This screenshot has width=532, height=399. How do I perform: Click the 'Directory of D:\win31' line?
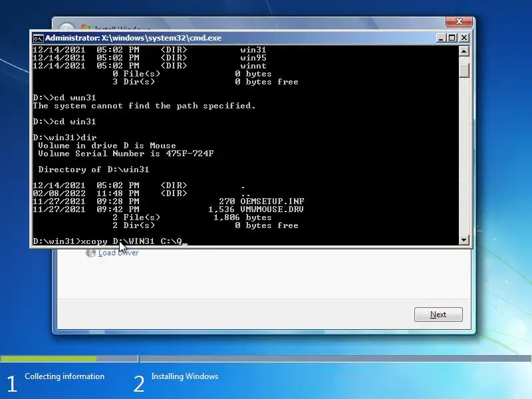click(x=94, y=170)
